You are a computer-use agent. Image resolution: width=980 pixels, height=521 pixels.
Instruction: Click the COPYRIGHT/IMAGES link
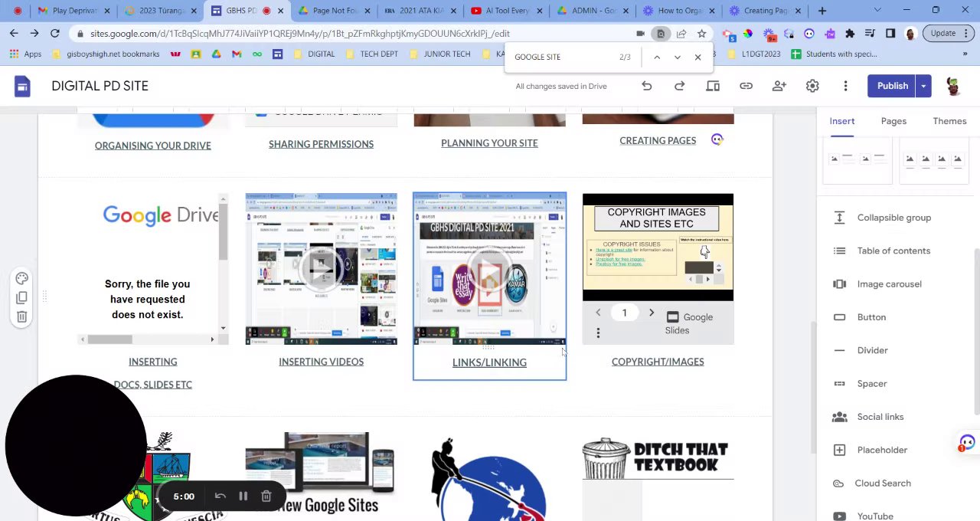(x=658, y=362)
